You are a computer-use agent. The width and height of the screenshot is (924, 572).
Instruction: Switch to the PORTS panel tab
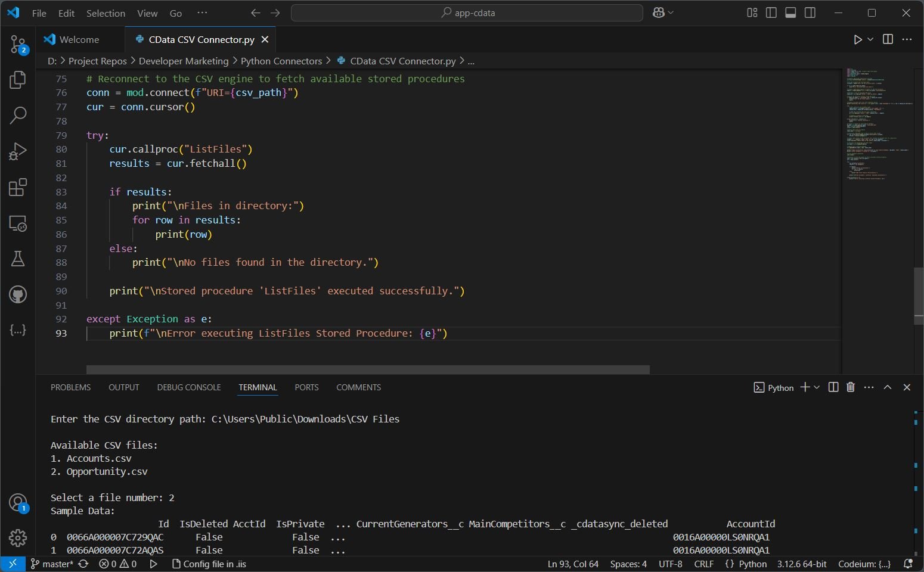(x=306, y=387)
